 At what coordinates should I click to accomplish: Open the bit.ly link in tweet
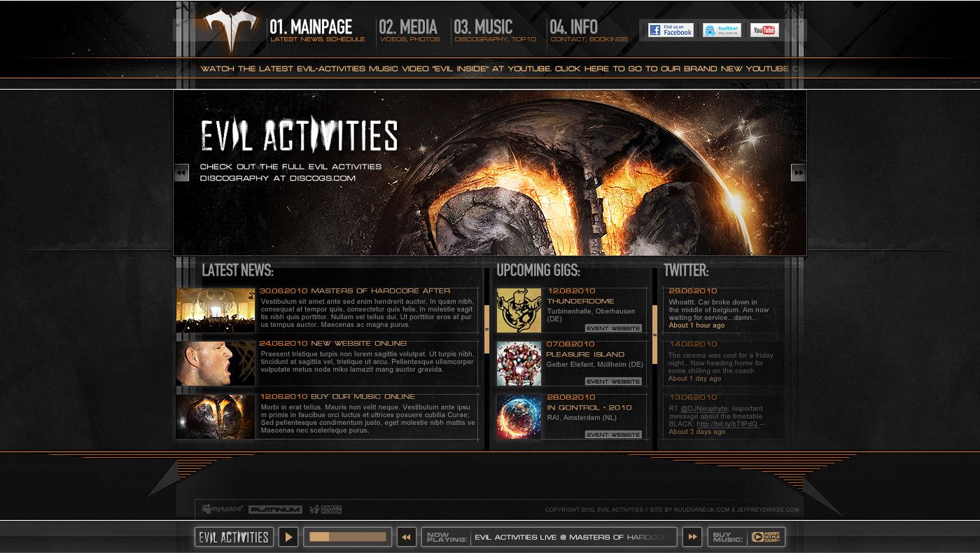tap(727, 424)
